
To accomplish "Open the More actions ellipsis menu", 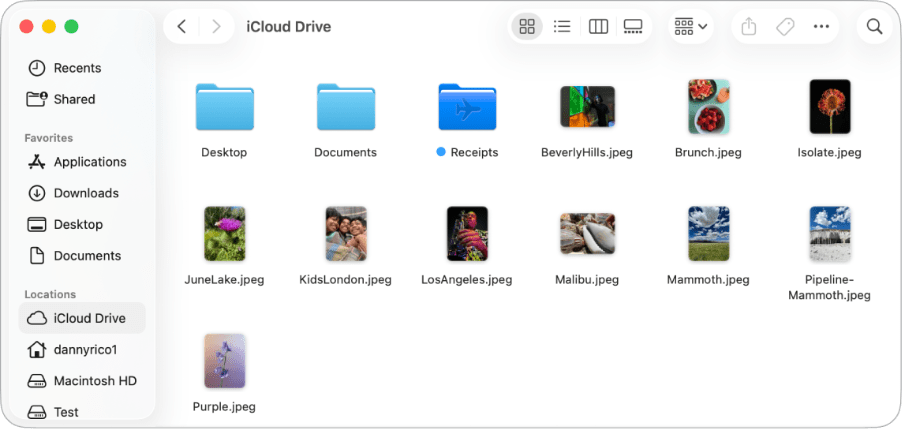I will click(822, 27).
